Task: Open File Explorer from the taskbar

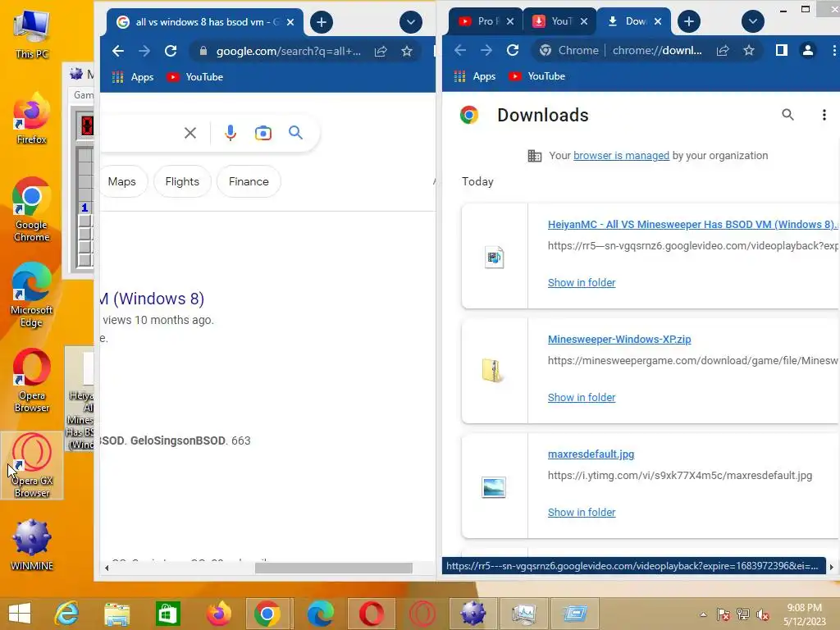Action: pyautogui.click(x=116, y=614)
